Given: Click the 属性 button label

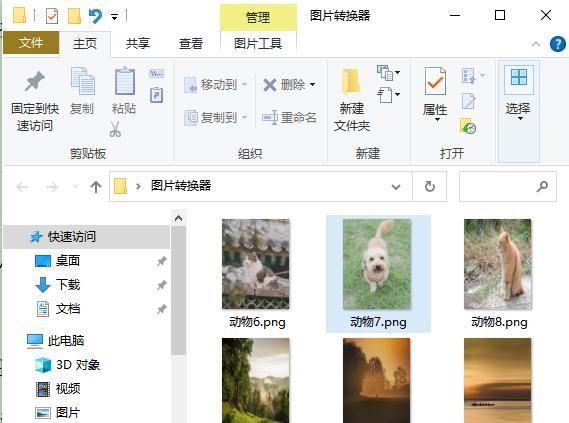Looking at the screenshot, I should coord(435,110).
